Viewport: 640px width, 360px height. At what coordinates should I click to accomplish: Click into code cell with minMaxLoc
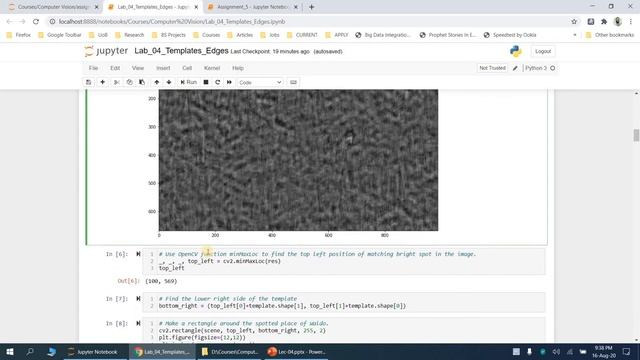click(344, 261)
